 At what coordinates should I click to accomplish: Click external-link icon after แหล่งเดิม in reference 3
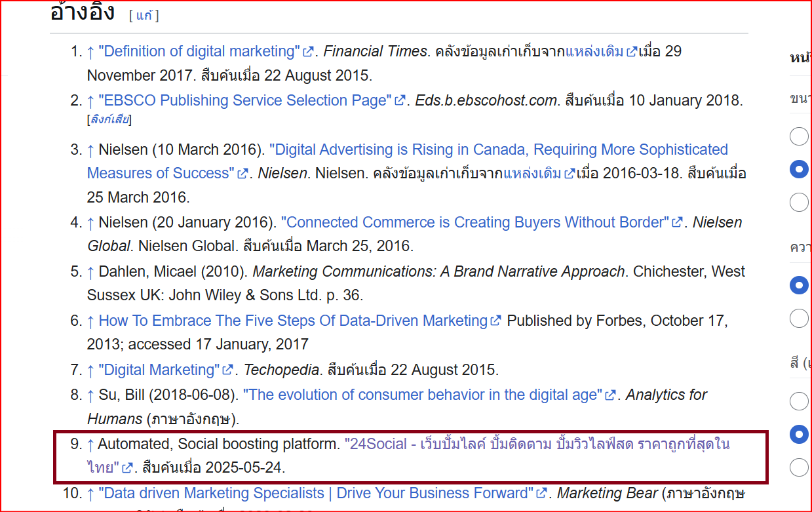pos(570,174)
